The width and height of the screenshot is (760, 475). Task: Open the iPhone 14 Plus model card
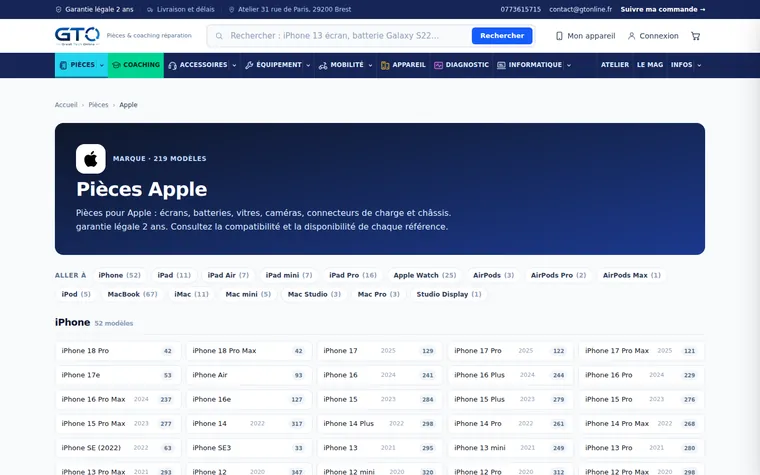coord(380,424)
